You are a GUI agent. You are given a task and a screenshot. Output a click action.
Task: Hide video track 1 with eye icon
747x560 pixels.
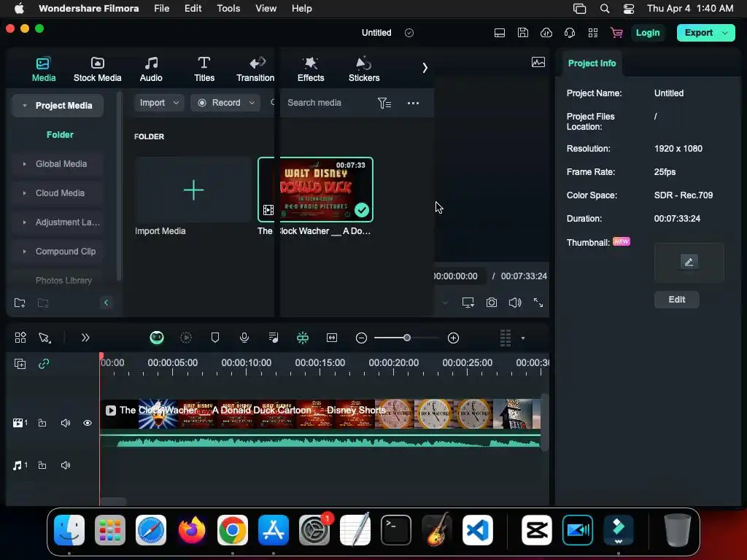click(88, 423)
